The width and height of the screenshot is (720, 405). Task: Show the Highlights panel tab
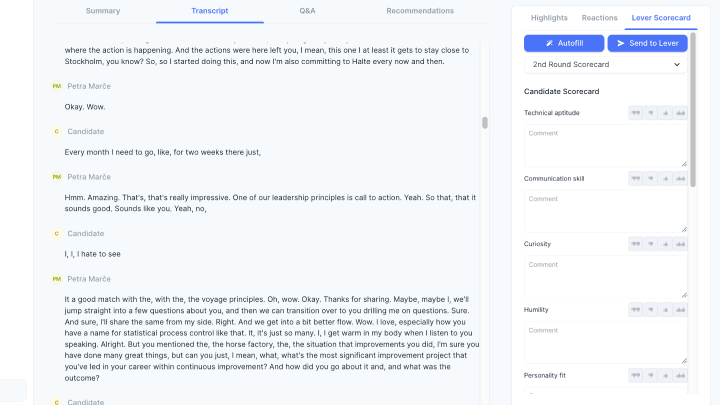[549, 18]
